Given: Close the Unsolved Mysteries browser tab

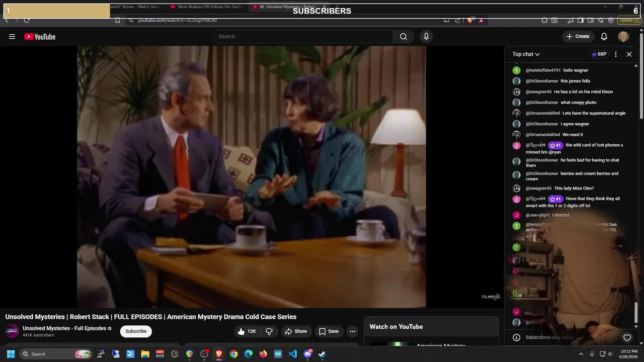Looking at the screenshot, I should tap(324, 7).
